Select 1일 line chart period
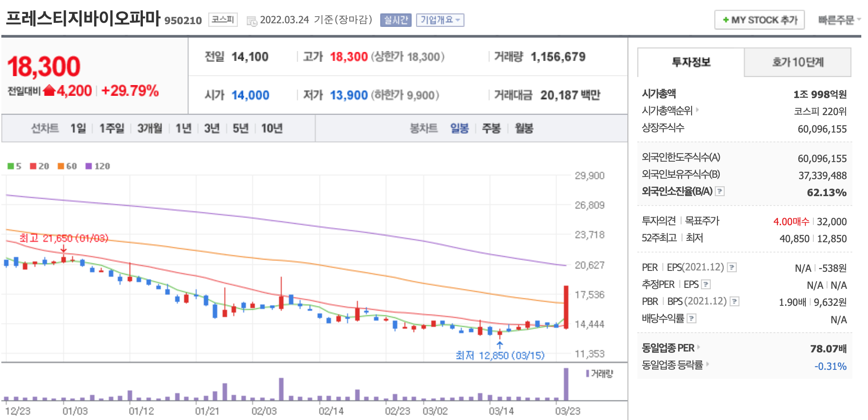Viewport: 868px width, 420px height. 78,129
